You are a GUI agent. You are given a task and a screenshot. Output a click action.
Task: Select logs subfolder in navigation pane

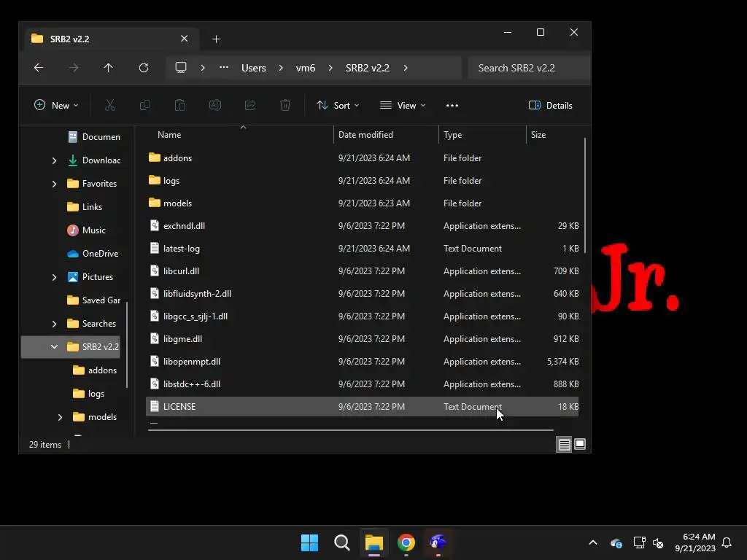[x=88, y=393]
